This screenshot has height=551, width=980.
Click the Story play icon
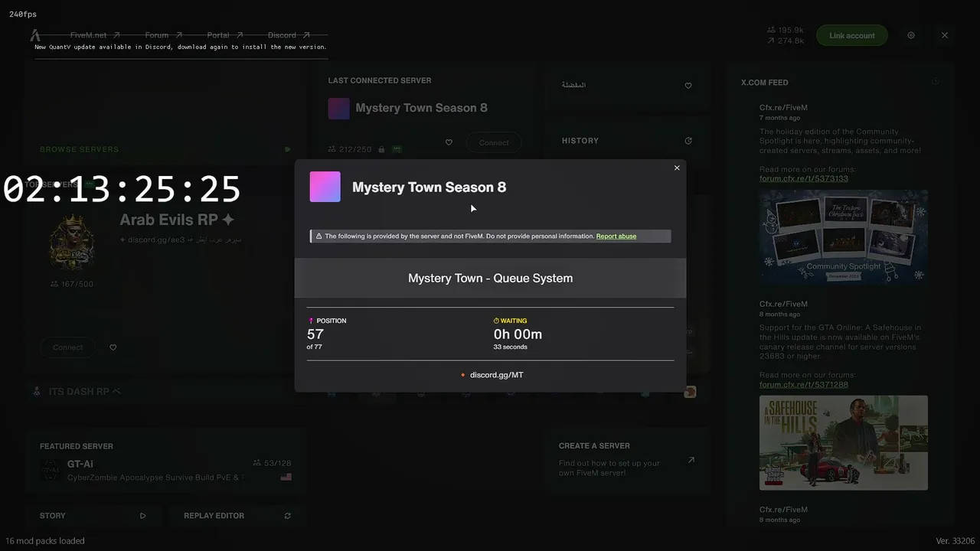[x=142, y=516]
